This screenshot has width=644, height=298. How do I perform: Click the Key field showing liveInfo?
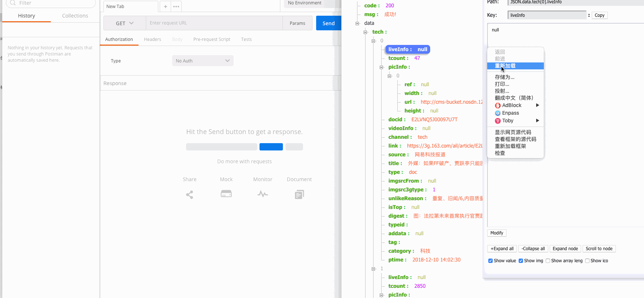click(547, 15)
